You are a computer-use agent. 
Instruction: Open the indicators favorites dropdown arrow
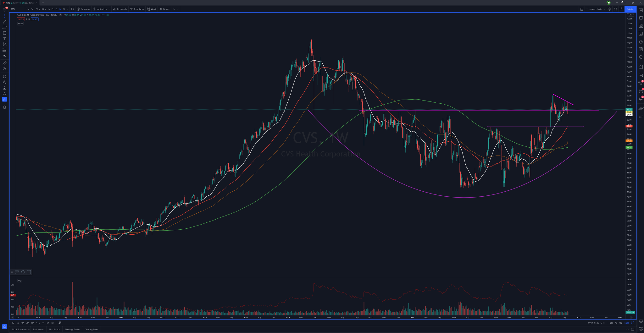(110, 9)
